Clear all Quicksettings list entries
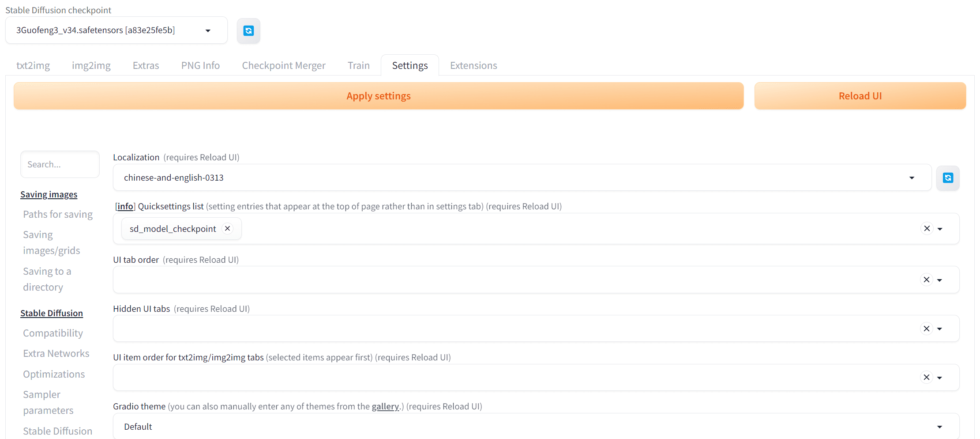The height and width of the screenshot is (439, 980). [x=927, y=228]
